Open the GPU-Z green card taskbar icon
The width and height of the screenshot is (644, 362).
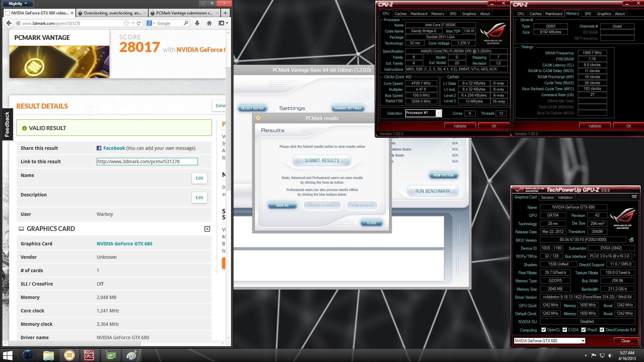111,355
